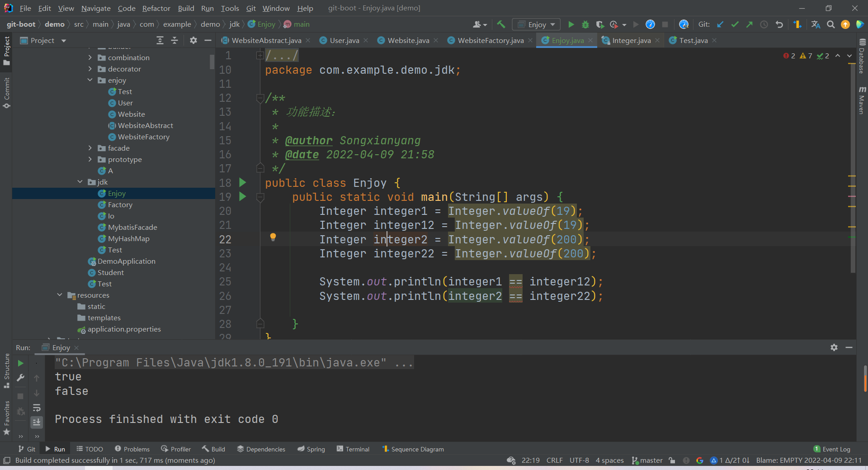Push commits with the green Git arrow
Image resolution: width=868 pixels, height=470 pixels.
click(750, 24)
